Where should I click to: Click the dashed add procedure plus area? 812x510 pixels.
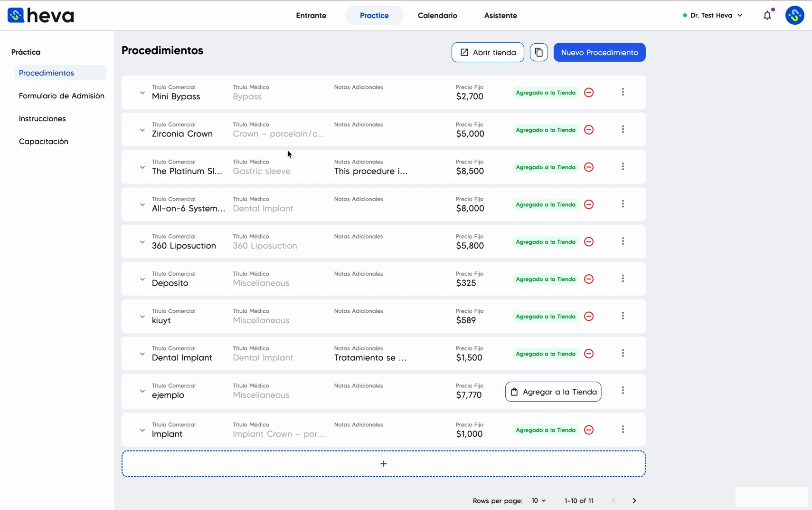384,463
